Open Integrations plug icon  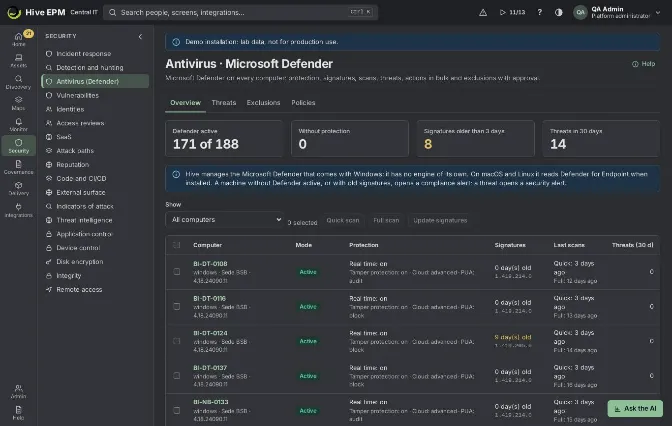18,210
